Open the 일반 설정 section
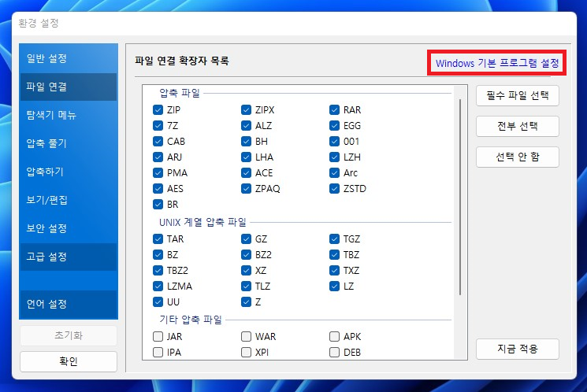 click(68, 58)
